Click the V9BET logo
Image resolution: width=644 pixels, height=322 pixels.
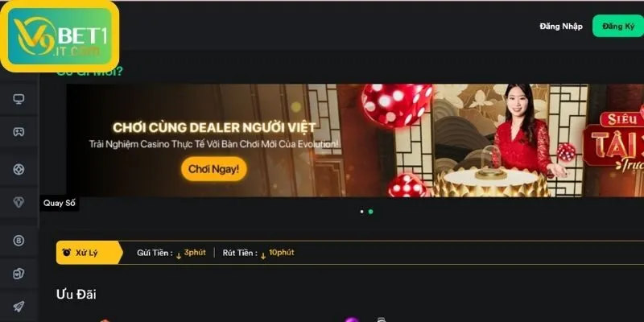(60, 36)
